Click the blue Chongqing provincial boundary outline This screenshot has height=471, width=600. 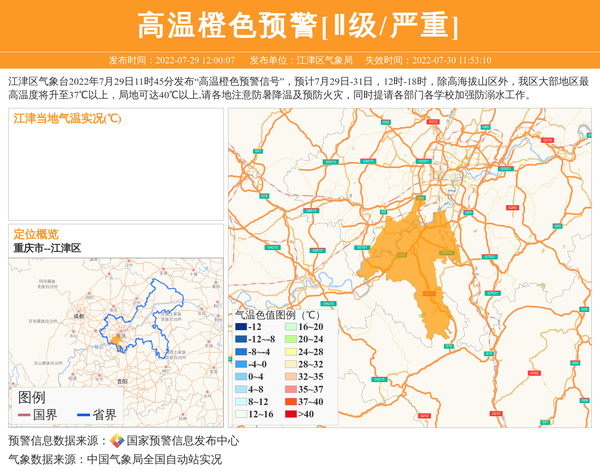point(150,290)
